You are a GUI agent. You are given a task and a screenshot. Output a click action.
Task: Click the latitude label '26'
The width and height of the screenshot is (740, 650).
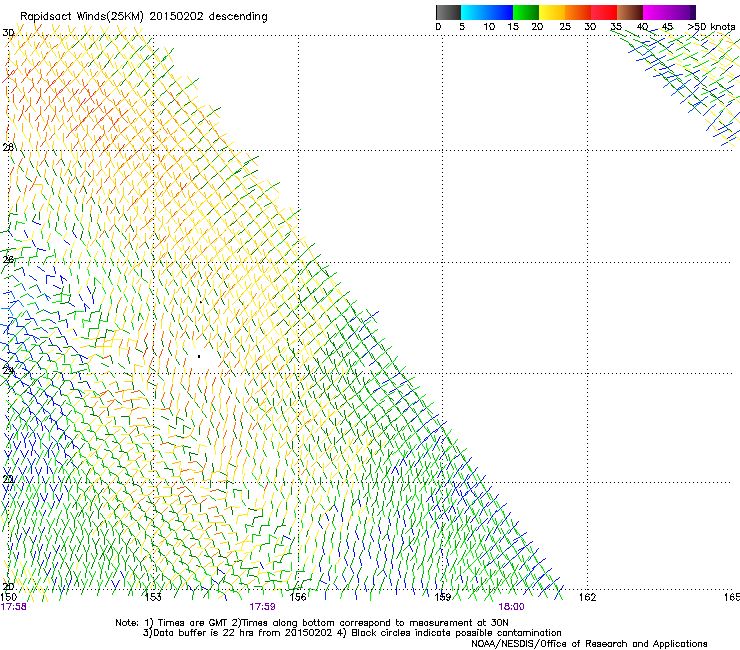[8, 259]
